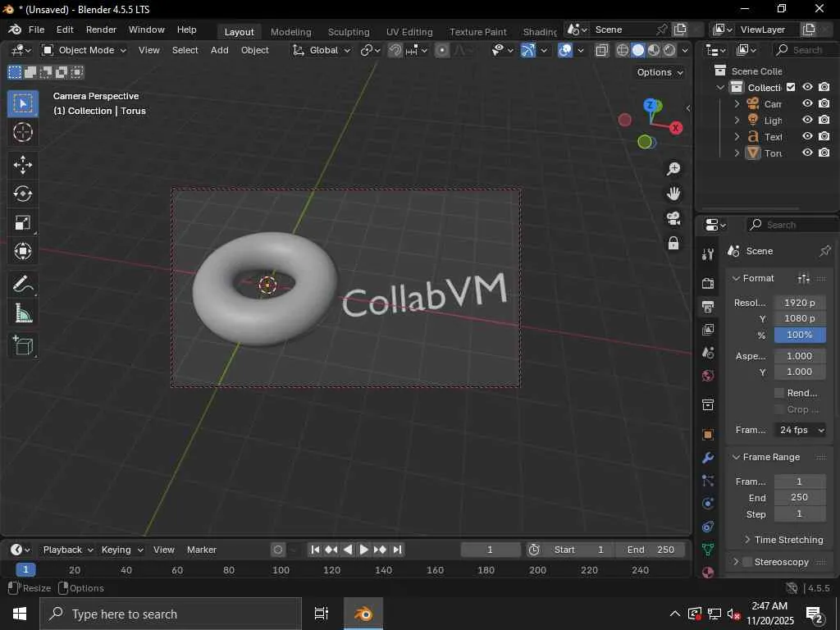Click the resolution percentage 100% slider
Screen dimensions: 840x630
click(x=800, y=335)
